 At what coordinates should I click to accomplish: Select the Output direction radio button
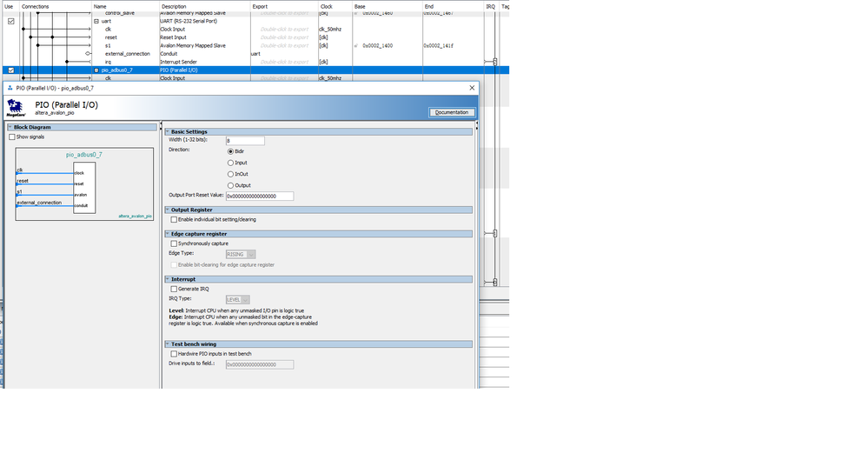click(231, 186)
